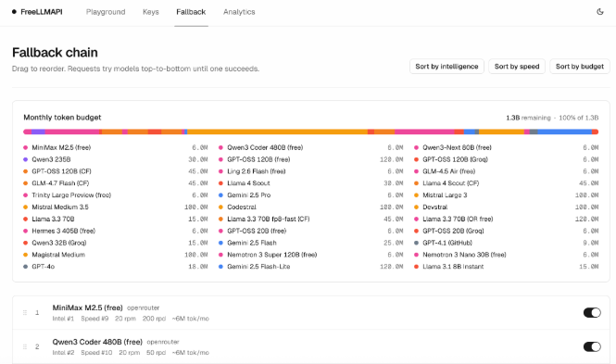The image size is (616, 364).
Task: Grab the drag handle for Qwen3 Coder 480B row
Action: pyautogui.click(x=25, y=346)
